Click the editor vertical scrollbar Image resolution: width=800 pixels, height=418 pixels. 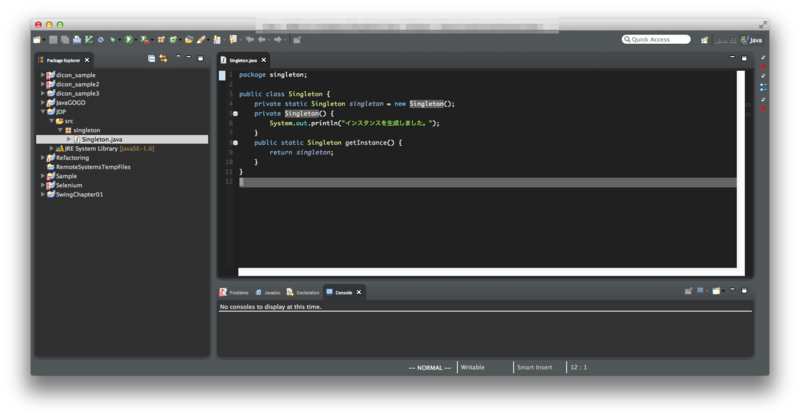click(x=740, y=169)
